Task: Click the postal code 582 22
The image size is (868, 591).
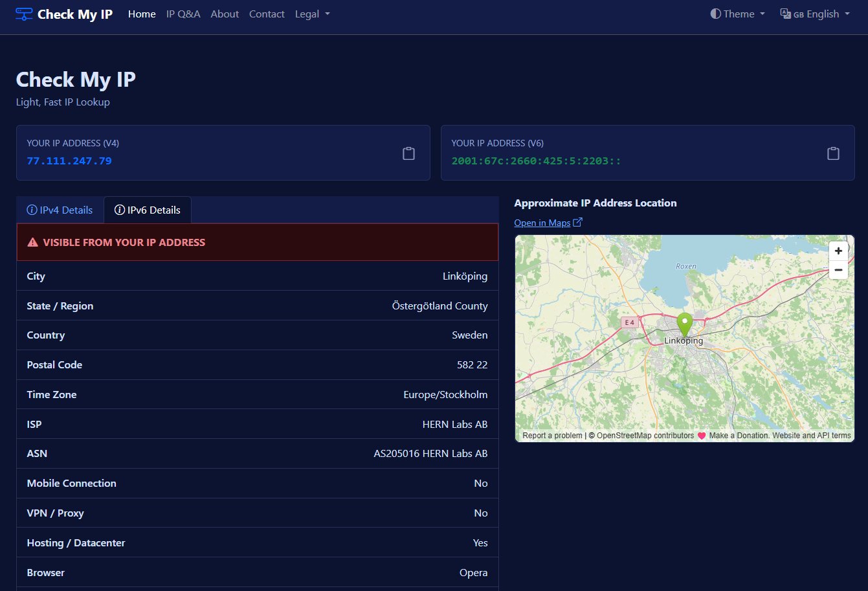Action: [473, 364]
